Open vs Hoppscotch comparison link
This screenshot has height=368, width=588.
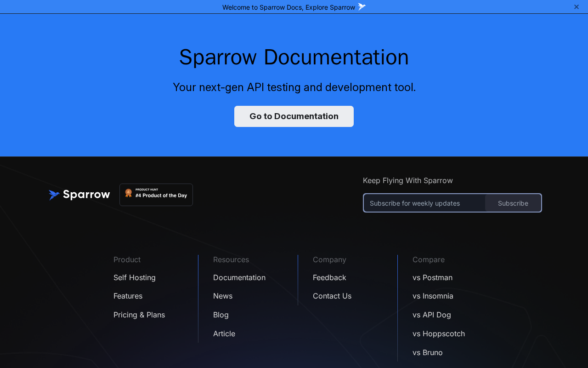click(439, 333)
